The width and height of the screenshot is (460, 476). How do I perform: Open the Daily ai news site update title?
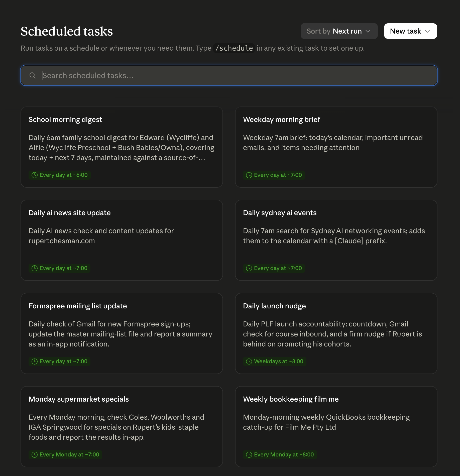(70, 213)
